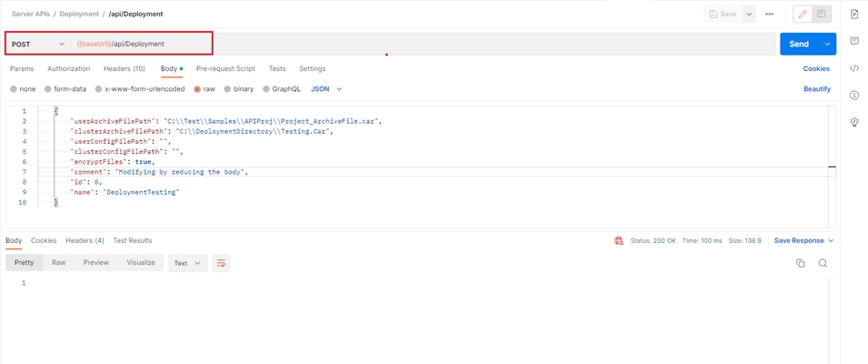Viewport: 868px width, 364px height.
Task: Open the Text response format dropdown
Action: [187, 263]
